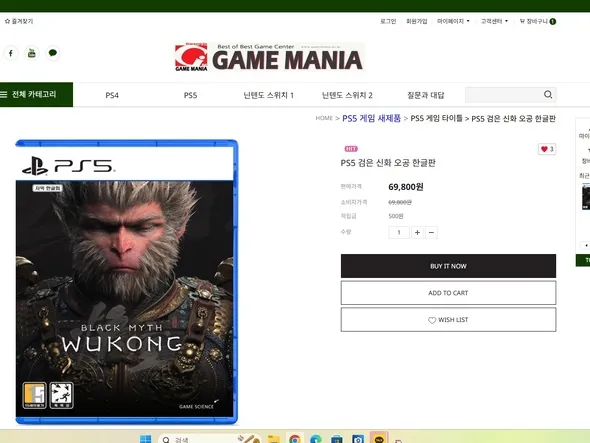Click the Game Mania logo
Image resolution: width=590 pixels, height=443 pixels.
coord(269,57)
